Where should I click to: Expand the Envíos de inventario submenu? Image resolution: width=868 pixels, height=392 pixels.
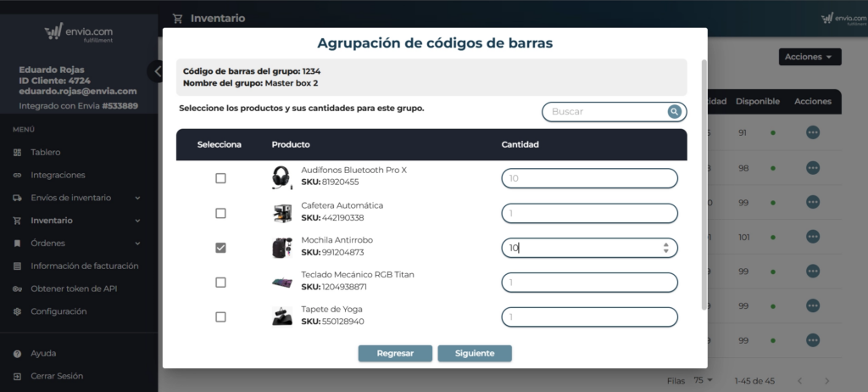pos(137,198)
